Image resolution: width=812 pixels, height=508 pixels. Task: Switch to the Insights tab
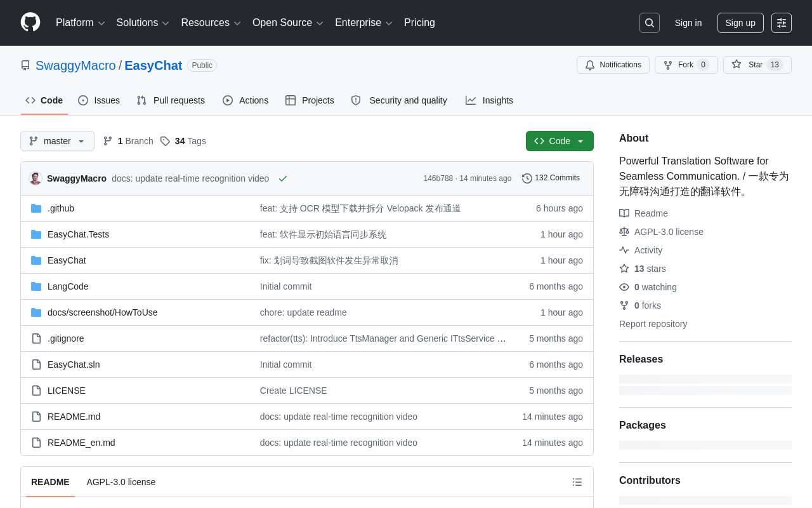489,100
